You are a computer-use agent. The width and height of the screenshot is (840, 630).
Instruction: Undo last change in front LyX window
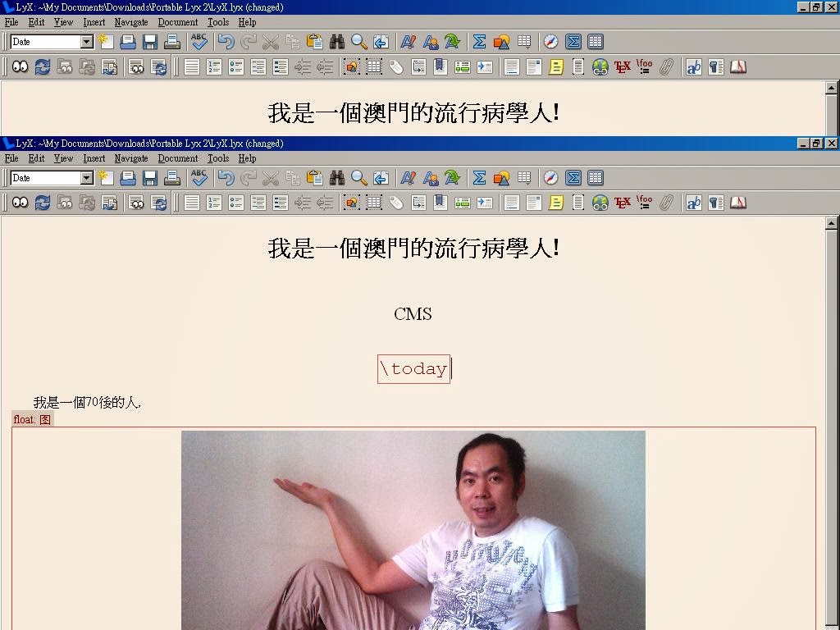point(226,178)
